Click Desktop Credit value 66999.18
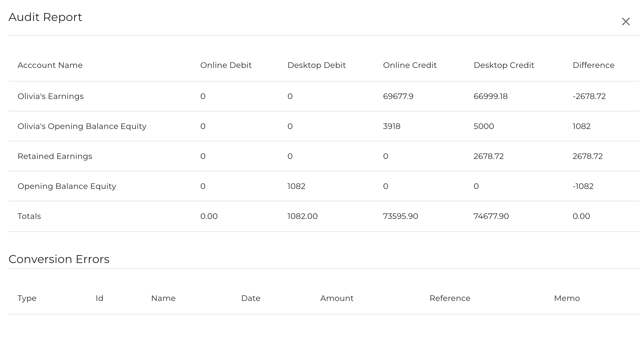 [x=491, y=96]
